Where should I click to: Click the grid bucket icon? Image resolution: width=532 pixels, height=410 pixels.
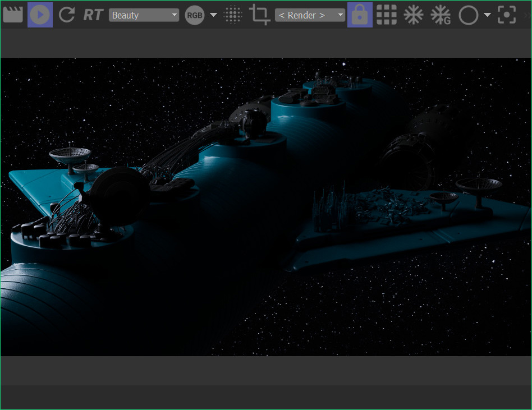click(387, 15)
